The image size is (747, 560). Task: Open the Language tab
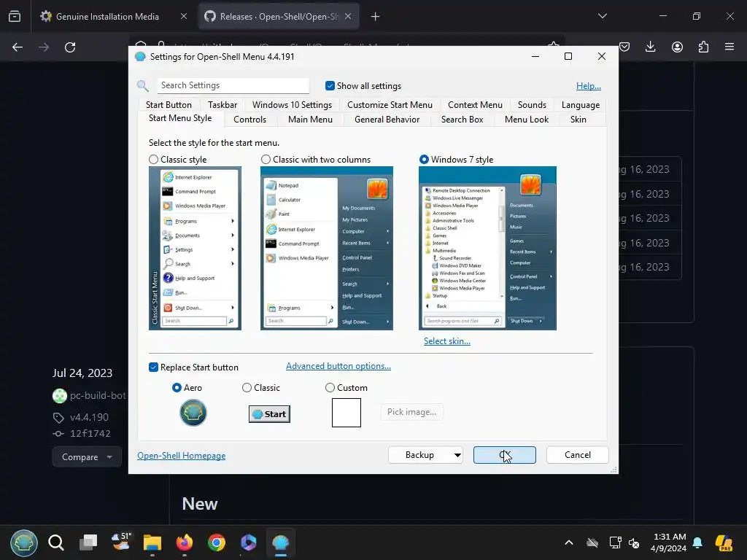(580, 105)
